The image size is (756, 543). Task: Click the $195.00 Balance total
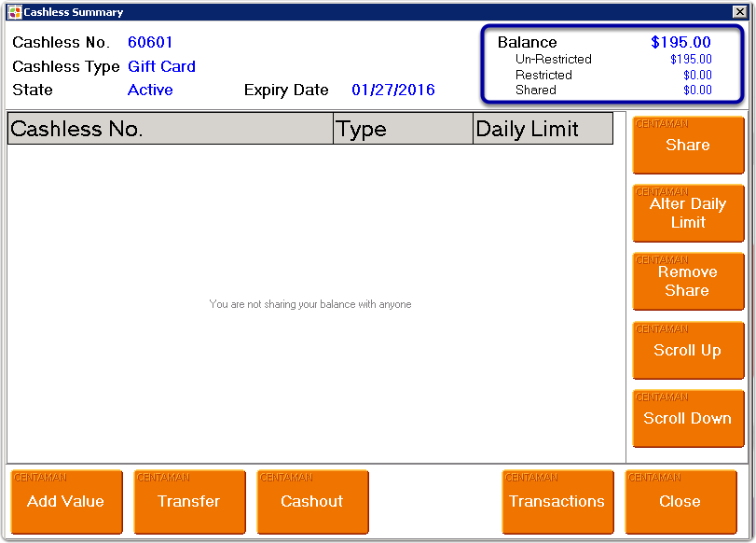point(680,43)
